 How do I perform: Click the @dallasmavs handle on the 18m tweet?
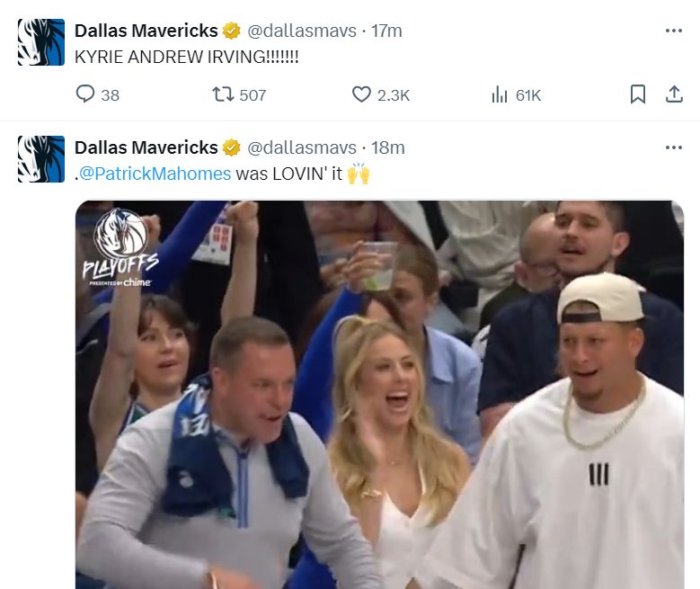click(301, 147)
